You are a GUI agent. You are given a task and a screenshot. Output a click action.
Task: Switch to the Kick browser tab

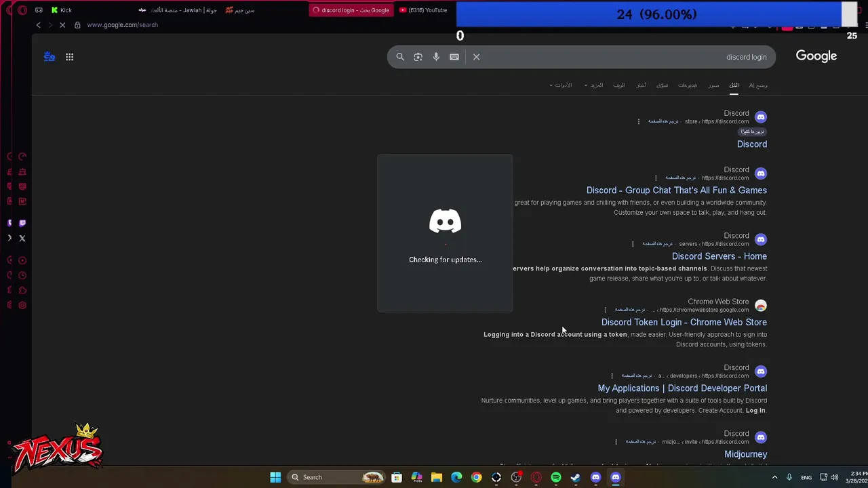point(61,10)
